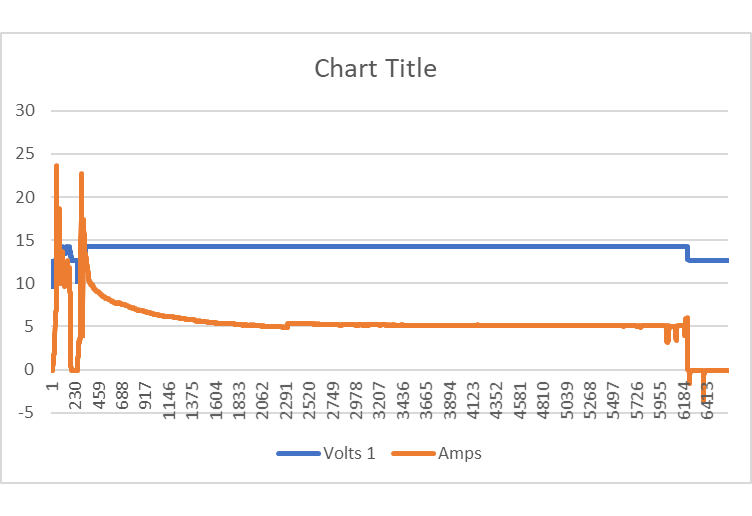752x516 pixels.
Task: Click the 688 label on horizontal axis
Action: coord(122,395)
